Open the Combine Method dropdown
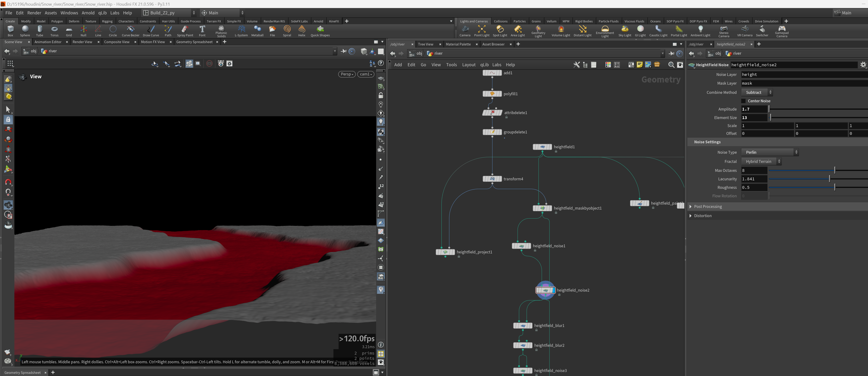Image resolution: width=868 pixels, height=376 pixels. click(756, 92)
